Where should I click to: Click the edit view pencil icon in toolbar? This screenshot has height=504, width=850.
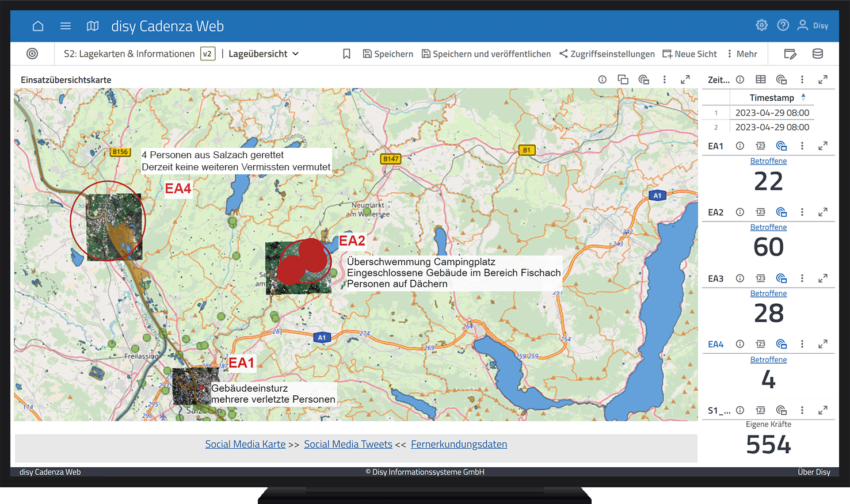(x=790, y=54)
